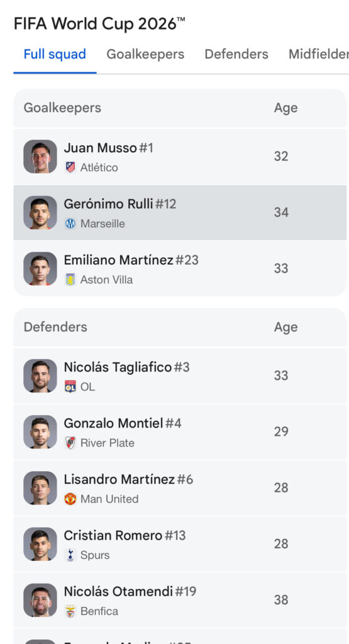Click the OL club badge icon
Image resolution: width=349 pixels, height=644 pixels.
point(70,387)
